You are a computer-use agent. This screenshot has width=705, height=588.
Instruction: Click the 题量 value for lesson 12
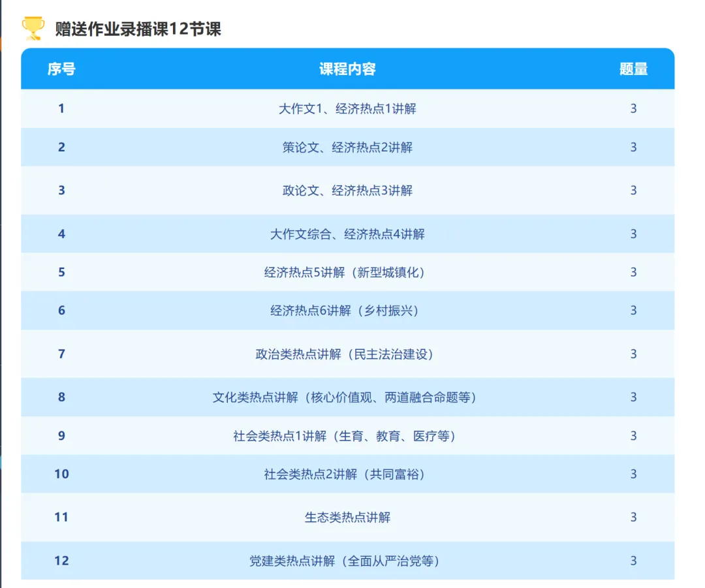(x=633, y=561)
